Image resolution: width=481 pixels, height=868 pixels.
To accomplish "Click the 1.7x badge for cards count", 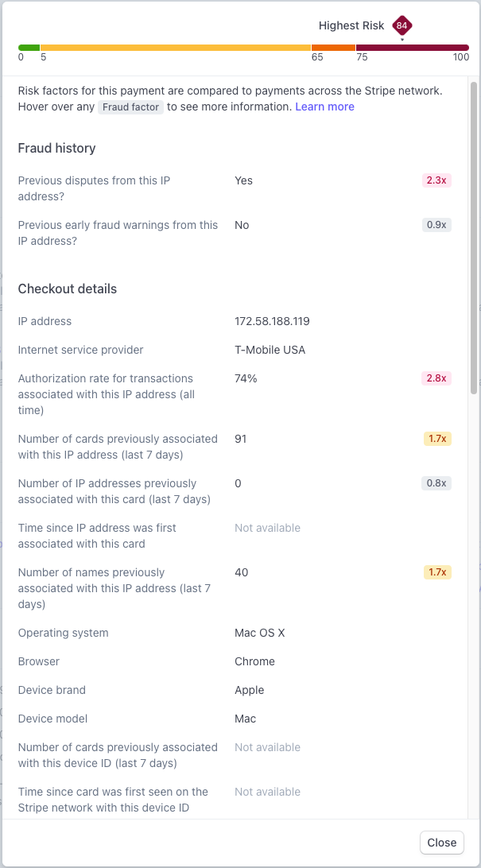I will [x=437, y=439].
